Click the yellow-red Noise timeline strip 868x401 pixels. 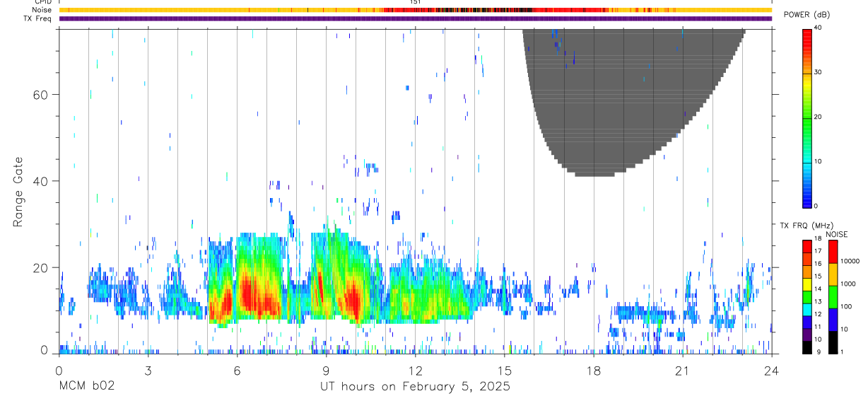point(415,10)
